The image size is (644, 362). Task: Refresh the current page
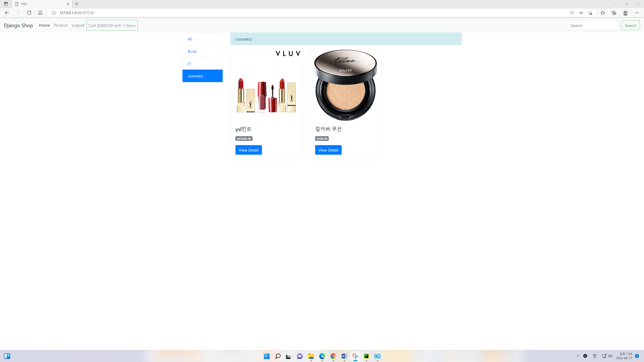29,13
